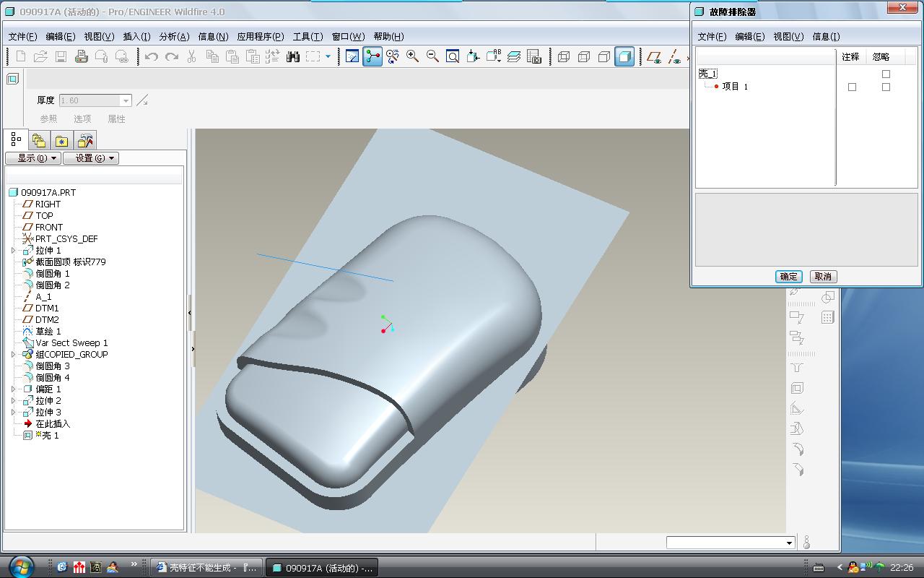Switch to Shading display style

tap(625, 56)
